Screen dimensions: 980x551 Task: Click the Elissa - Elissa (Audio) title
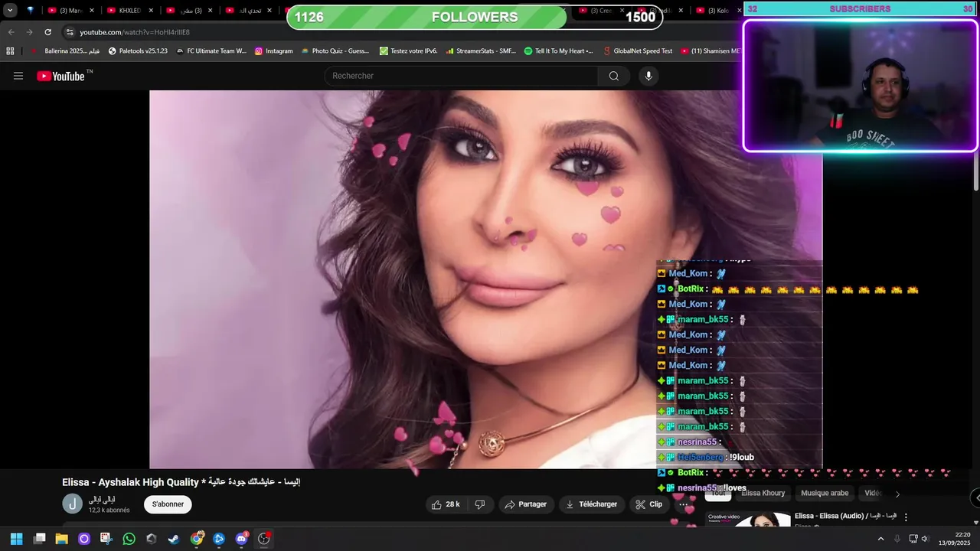coord(845,516)
